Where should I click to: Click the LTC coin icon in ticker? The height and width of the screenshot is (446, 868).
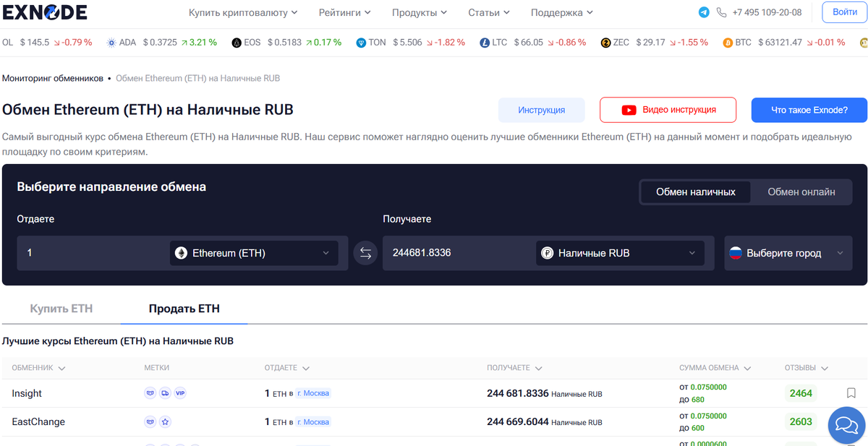click(485, 43)
